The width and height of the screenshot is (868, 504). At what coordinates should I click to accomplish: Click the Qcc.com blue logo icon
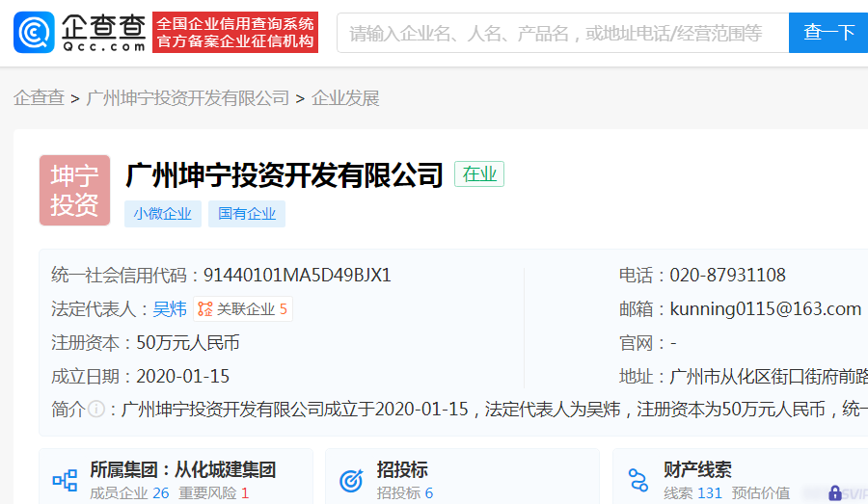click(x=34, y=32)
